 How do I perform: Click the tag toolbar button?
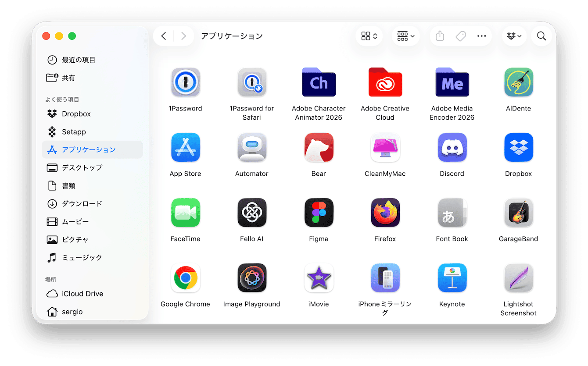[x=461, y=36]
